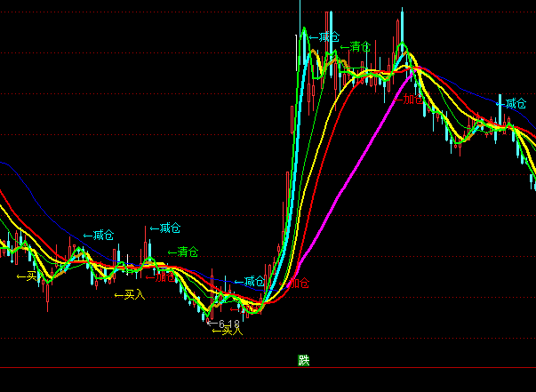Click the green 清仓 marker near the price peak

tap(356, 46)
